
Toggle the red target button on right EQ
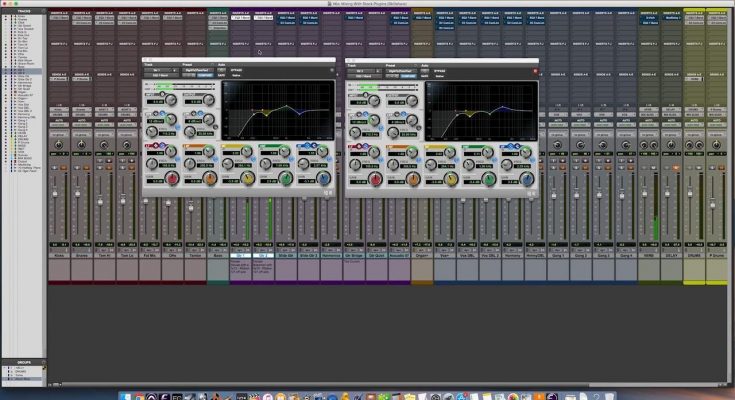(536, 72)
